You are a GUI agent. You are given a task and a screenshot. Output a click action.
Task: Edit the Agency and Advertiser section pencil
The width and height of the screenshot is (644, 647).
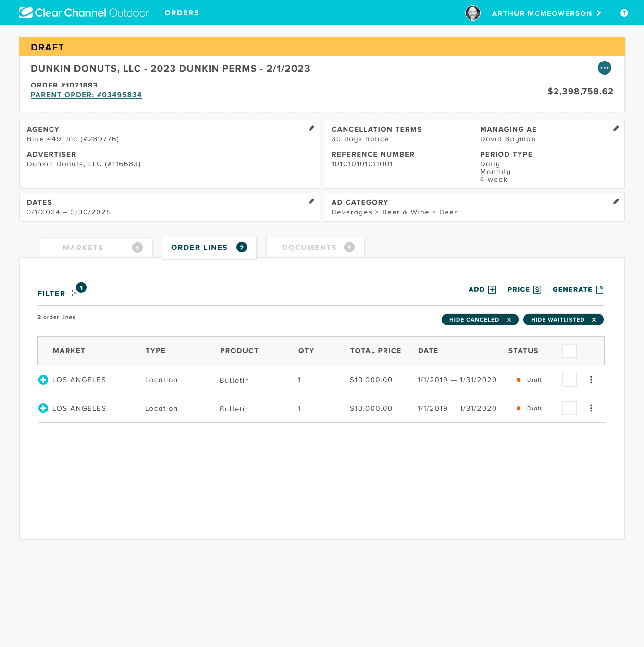[311, 128]
